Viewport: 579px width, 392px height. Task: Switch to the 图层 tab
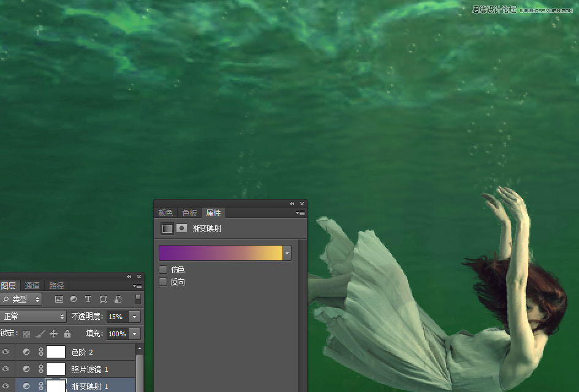click(x=8, y=285)
